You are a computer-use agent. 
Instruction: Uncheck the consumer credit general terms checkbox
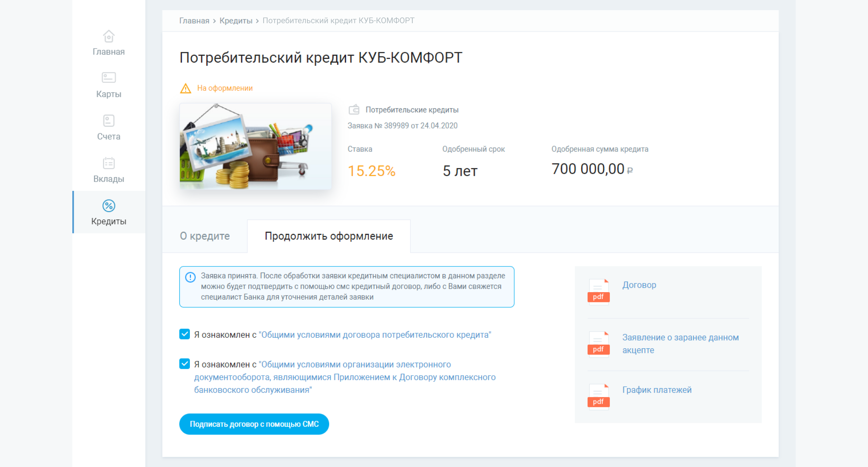[x=184, y=334]
